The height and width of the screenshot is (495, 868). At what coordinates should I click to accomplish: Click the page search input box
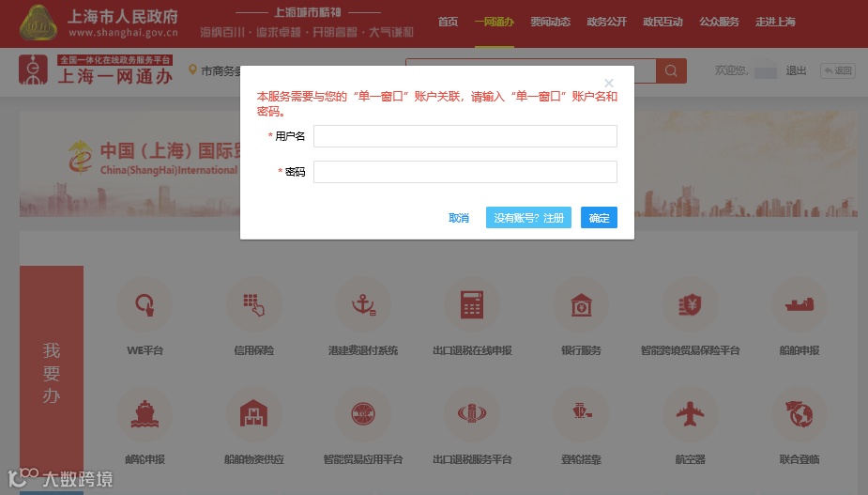(531, 71)
